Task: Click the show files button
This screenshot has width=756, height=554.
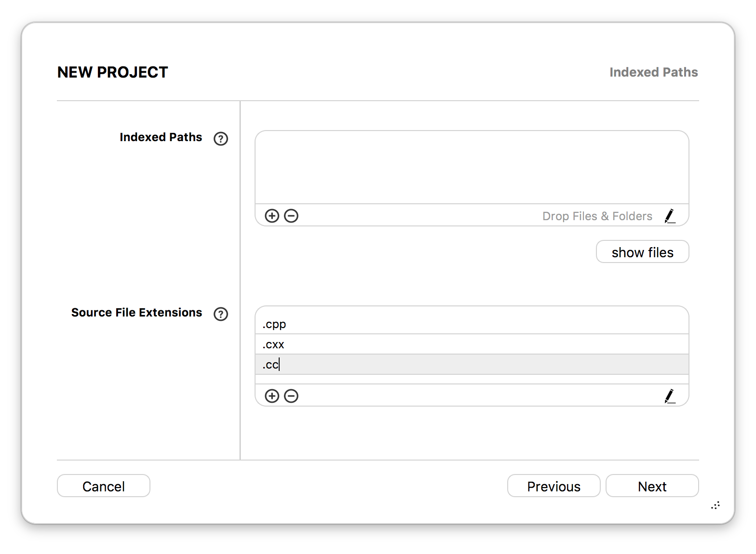Action: [643, 252]
